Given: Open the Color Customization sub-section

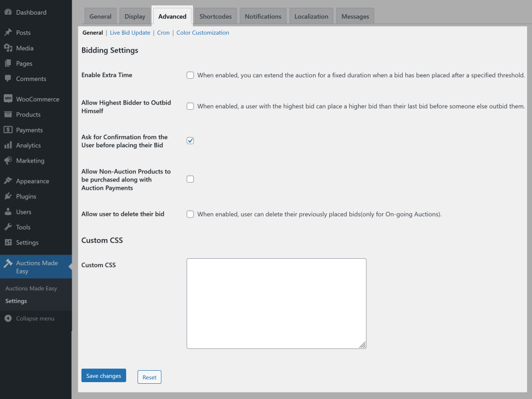Looking at the screenshot, I should coord(203,33).
